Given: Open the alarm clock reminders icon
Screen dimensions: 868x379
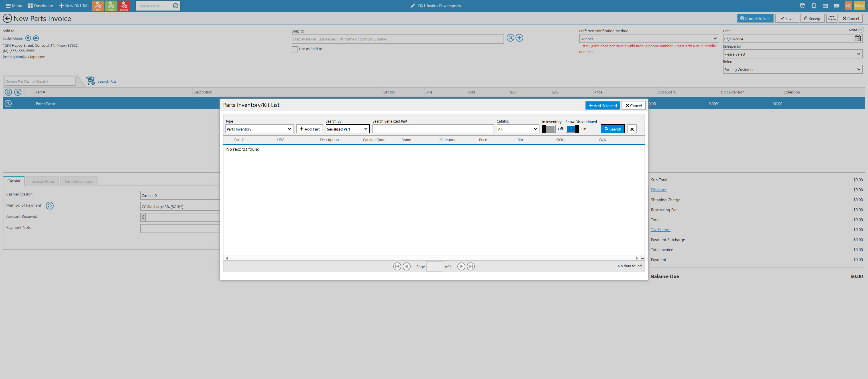Looking at the screenshot, I should pyautogui.click(x=802, y=6).
